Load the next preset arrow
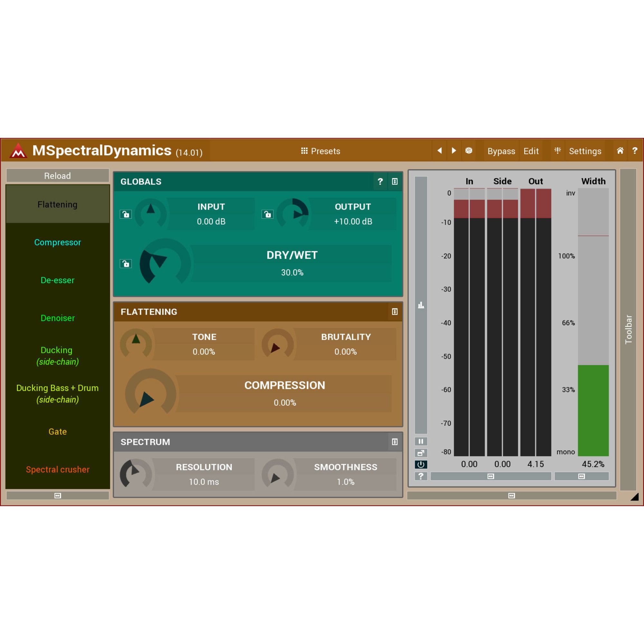The width and height of the screenshot is (644, 644). point(454,151)
